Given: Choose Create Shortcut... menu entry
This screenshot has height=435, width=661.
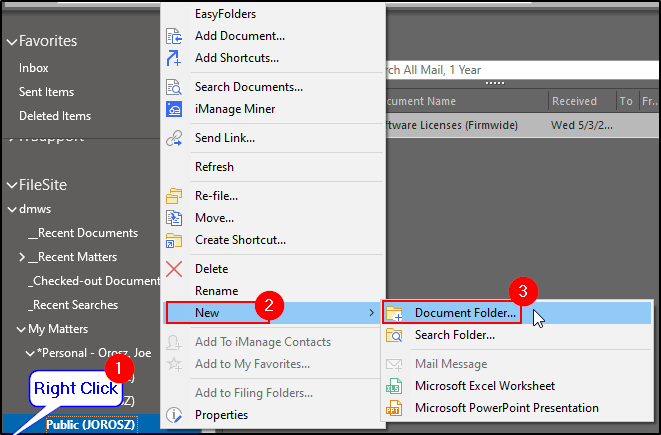Looking at the screenshot, I should click(240, 240).
